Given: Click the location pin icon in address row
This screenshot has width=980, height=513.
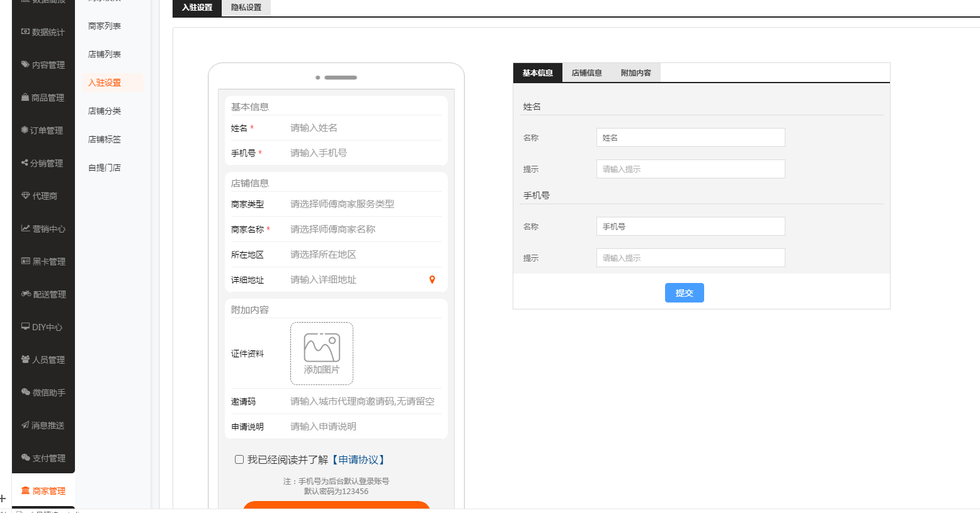Looking at the screenshot, I should point(432,280).
